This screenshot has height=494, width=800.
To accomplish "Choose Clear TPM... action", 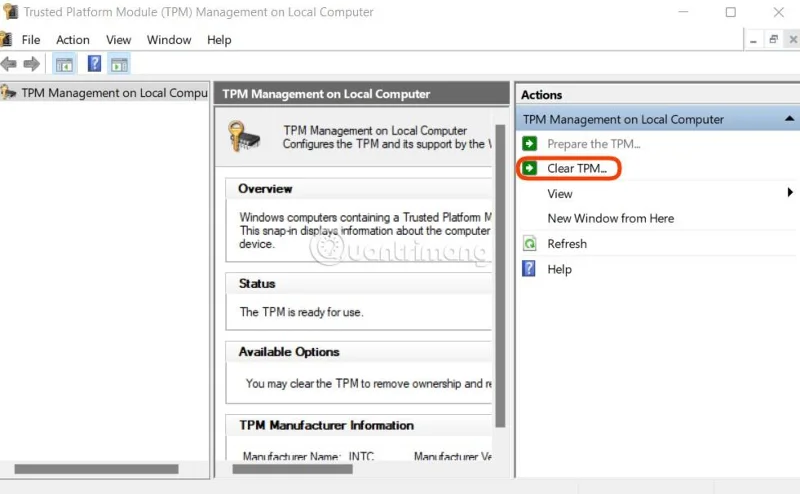I will tap(577, 168).
